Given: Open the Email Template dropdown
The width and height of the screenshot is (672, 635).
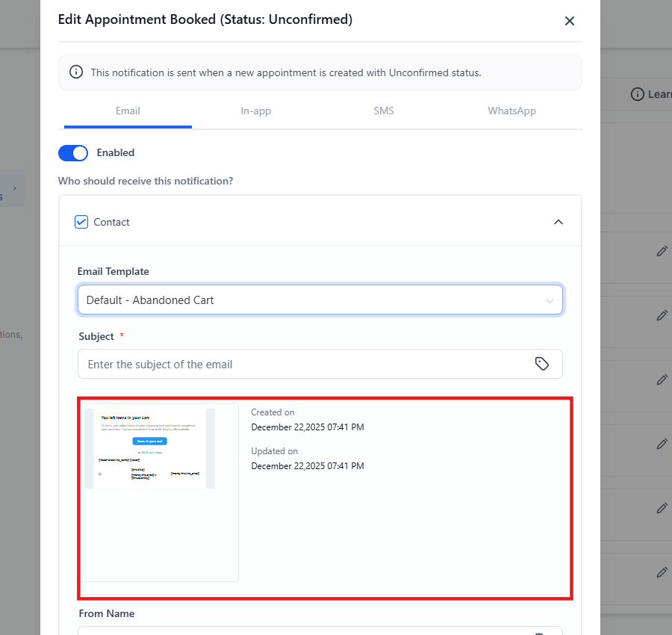Looking at the screenshot, I should [320, 300].
